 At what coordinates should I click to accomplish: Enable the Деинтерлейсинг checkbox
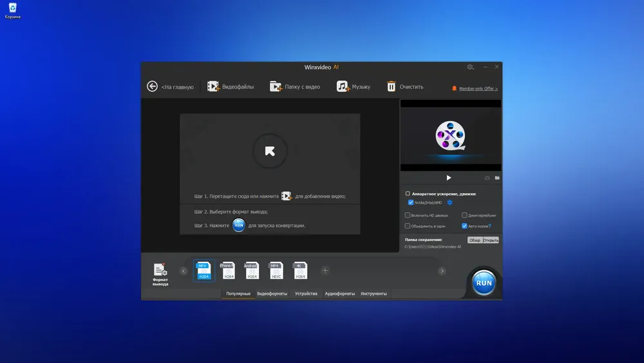[464, 215]
